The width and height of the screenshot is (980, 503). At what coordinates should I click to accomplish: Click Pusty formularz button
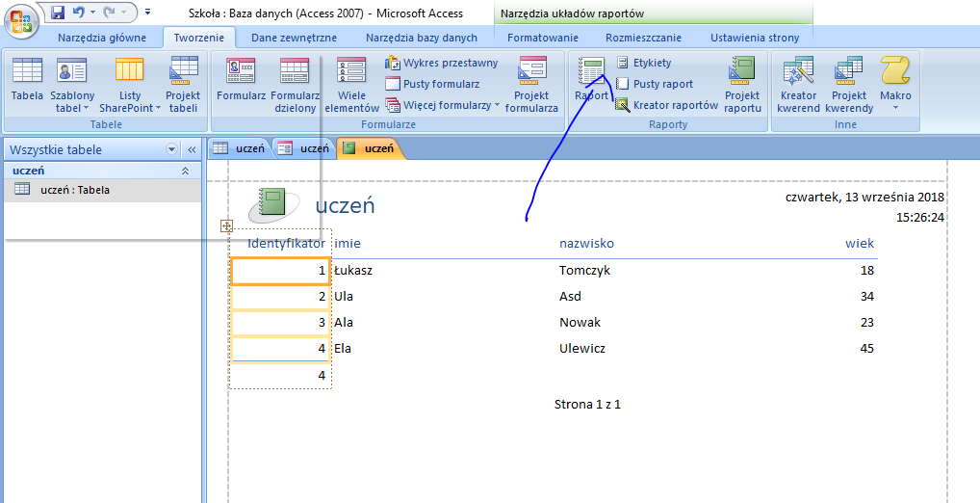[432, 84]
